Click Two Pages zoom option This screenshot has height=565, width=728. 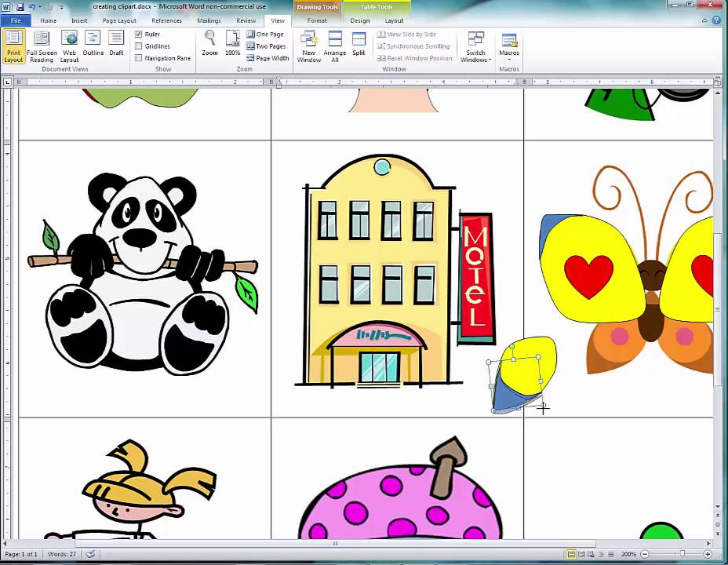(x=267, y=46)
